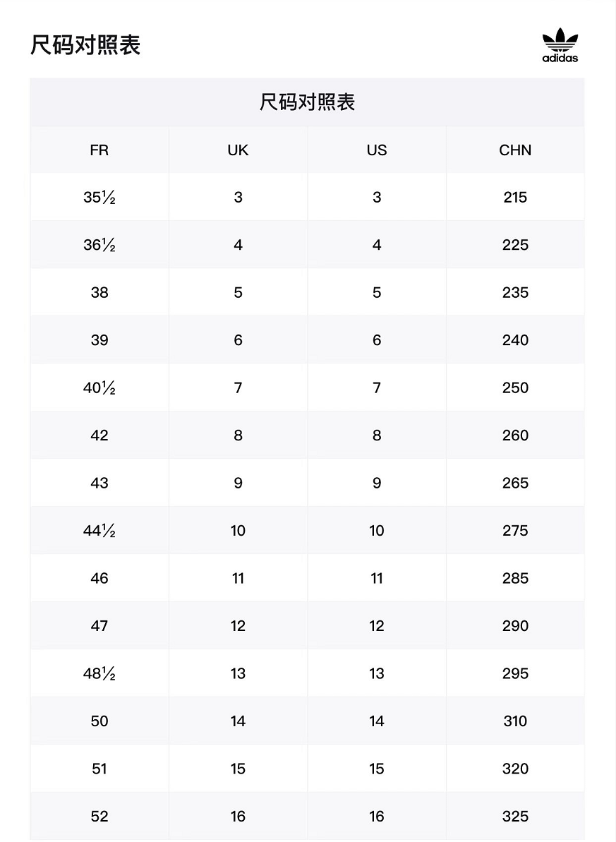Screen dimensions: 616x842
Task: Select the FR size 35½ cell
Action: click(99, 197)
